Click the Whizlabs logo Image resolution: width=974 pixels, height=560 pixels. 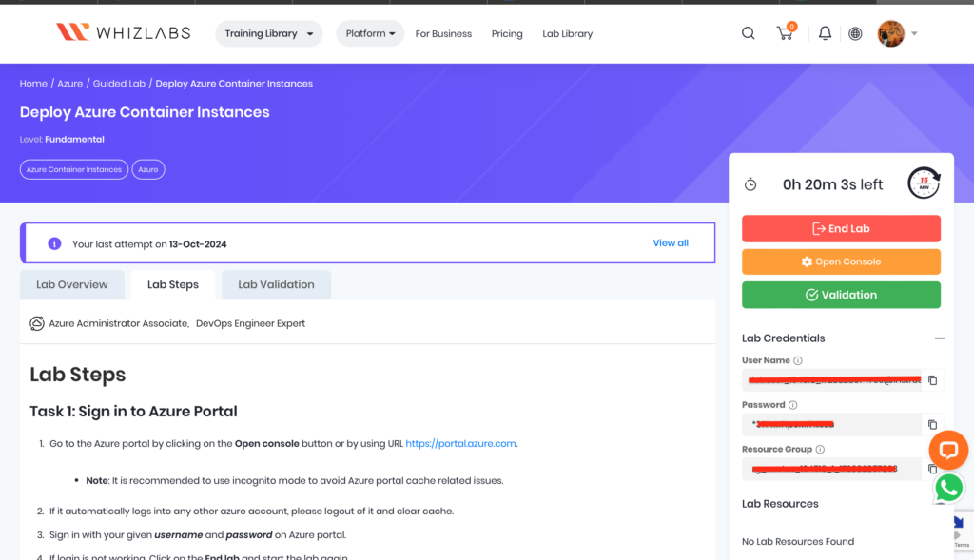point(123,32)
